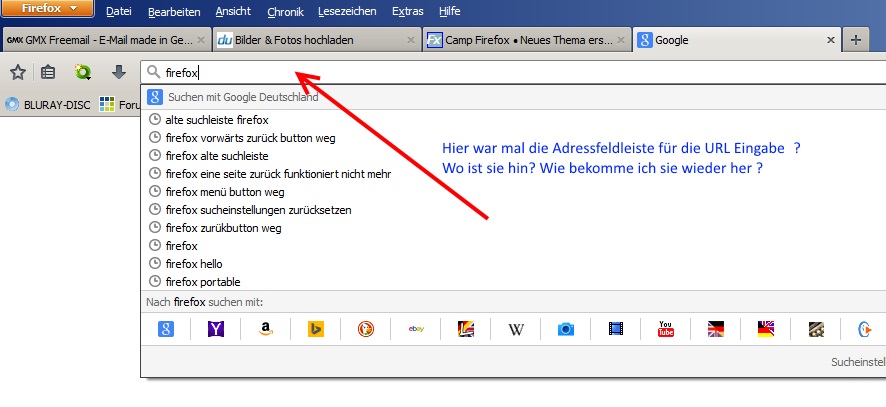Switch to the Camp Firefox tab
This screenshot has width=886, height=407.
click(527, 40)
